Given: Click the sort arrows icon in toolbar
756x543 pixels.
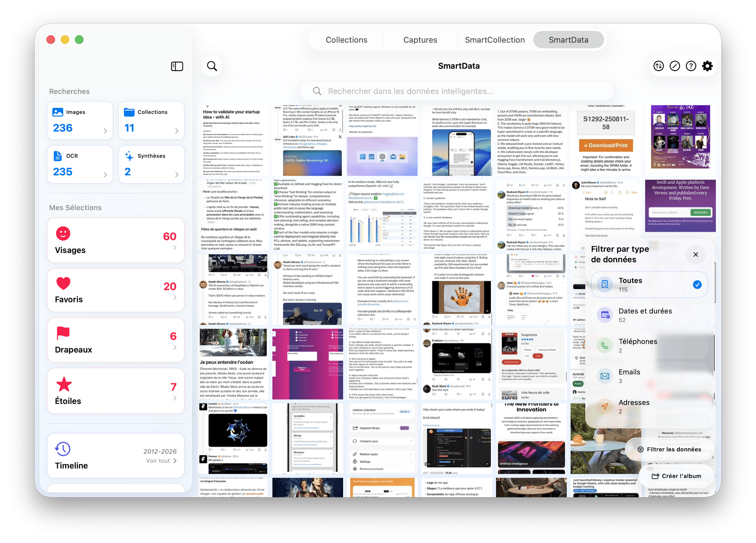Looking at the screenshot, I should pos(658,66).
